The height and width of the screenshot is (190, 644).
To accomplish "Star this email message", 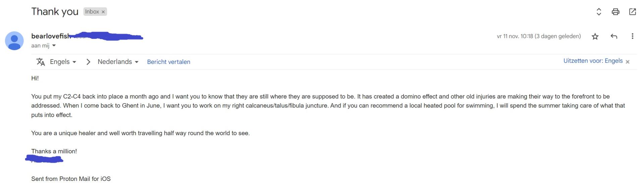I will [595, 36].
